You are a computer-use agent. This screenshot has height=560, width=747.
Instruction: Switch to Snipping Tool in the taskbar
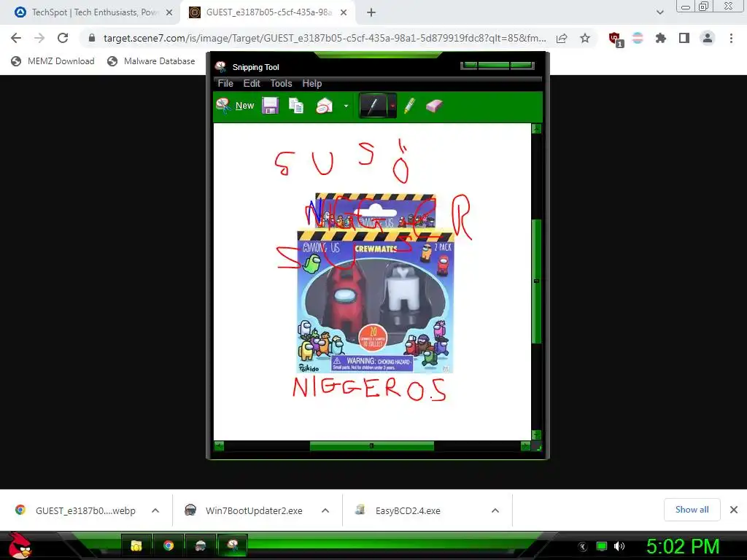point(233,545)
